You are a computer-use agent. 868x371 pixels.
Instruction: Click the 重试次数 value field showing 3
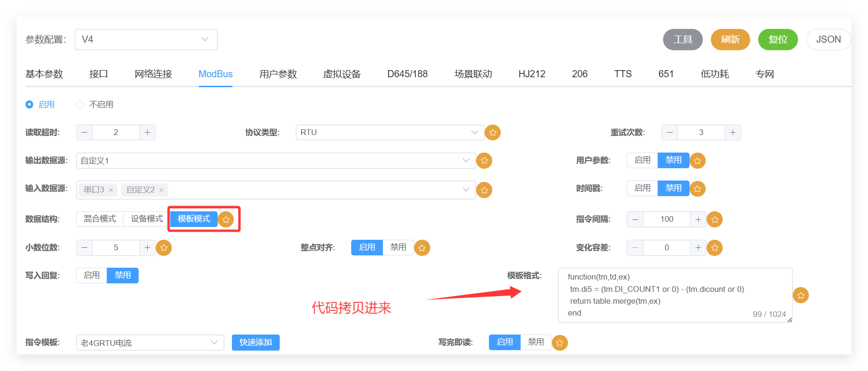(x=701, y=132)
